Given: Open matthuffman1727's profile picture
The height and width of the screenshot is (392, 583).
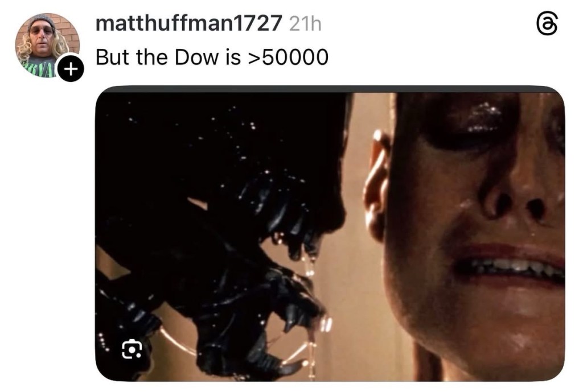Looking at the screenshot, I should coord(47,45).
